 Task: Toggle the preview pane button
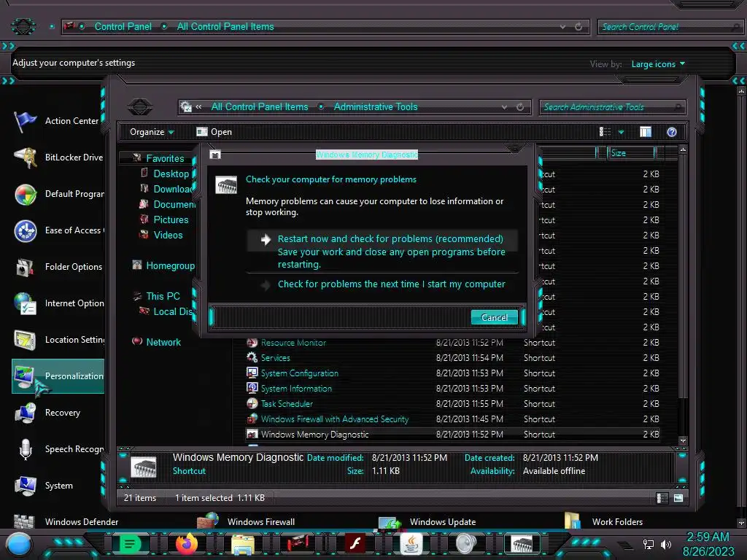(646, 132)
